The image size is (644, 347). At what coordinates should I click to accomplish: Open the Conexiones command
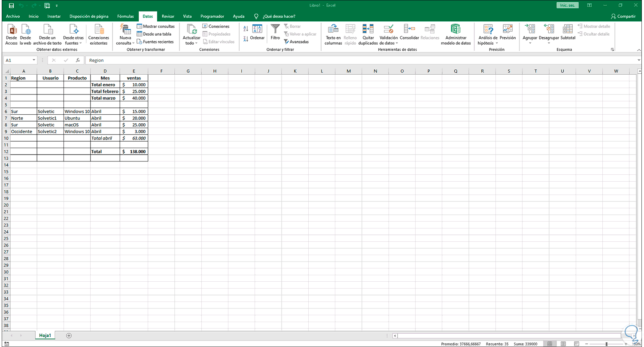click(216, 26)
